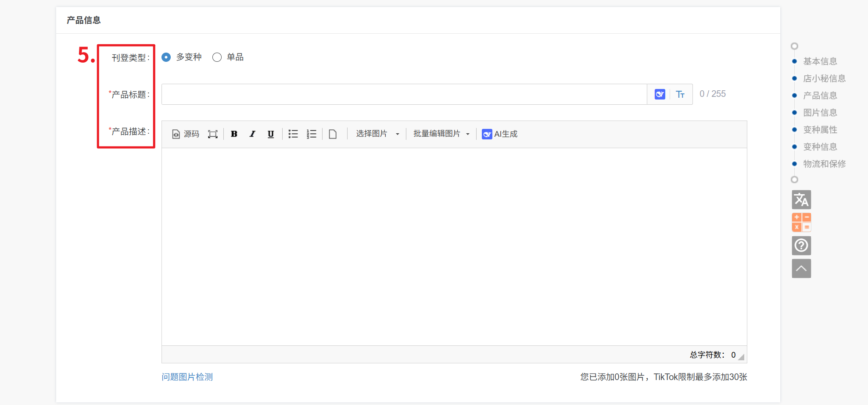This screenshot has height=405, width=868.
Task: Apply bold formatting in description editor
Action: point(234,134)
